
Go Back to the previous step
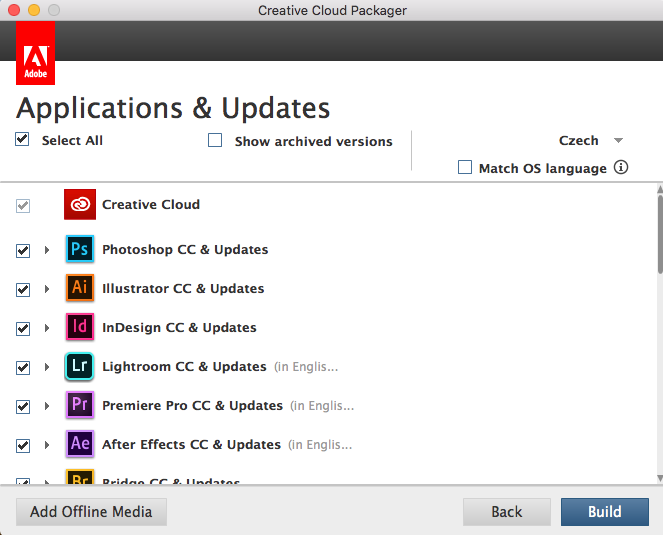[507, 512]
